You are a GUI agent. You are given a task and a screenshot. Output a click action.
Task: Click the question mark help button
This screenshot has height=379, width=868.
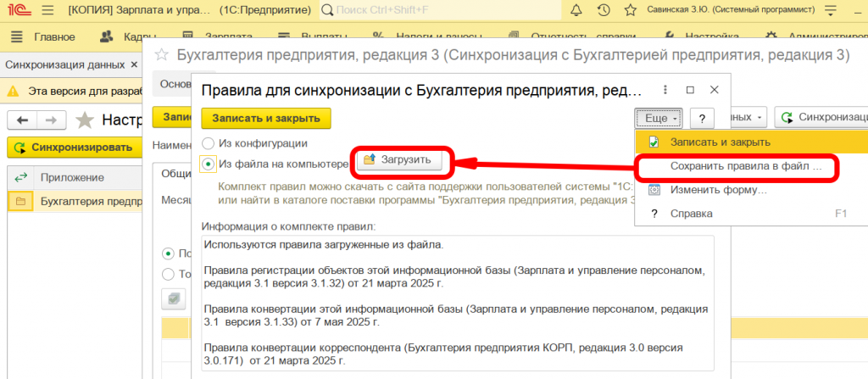point(702,118)
